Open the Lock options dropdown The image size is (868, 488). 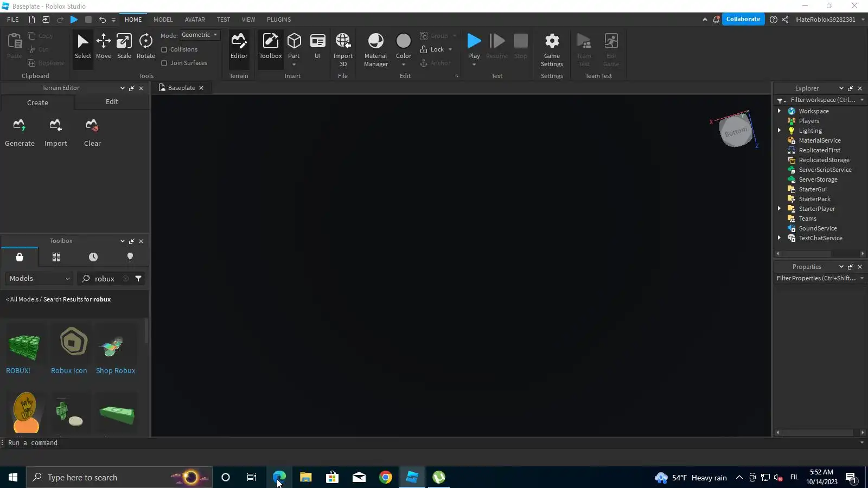pos(450,49)
